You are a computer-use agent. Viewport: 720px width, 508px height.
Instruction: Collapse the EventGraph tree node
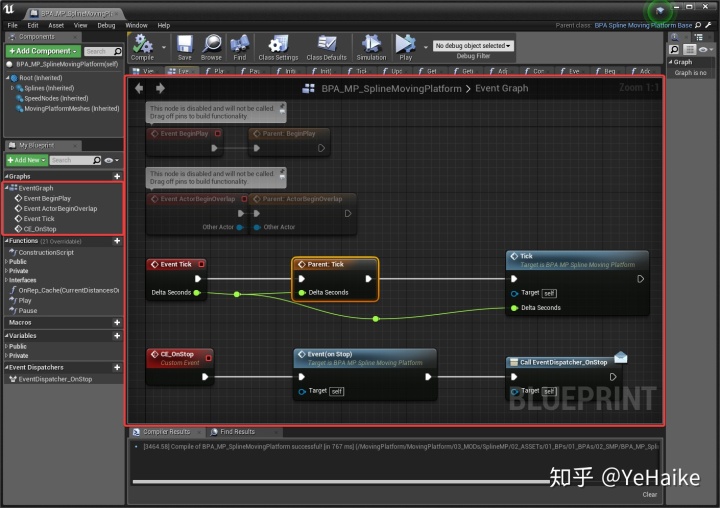click(7, 188)
